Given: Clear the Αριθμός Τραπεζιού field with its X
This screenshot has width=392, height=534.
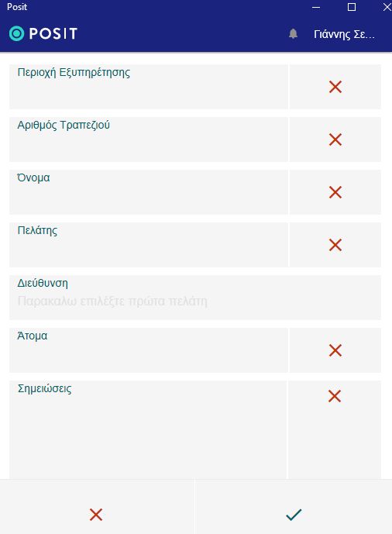Looking at the screenshot, I should 335,140.
